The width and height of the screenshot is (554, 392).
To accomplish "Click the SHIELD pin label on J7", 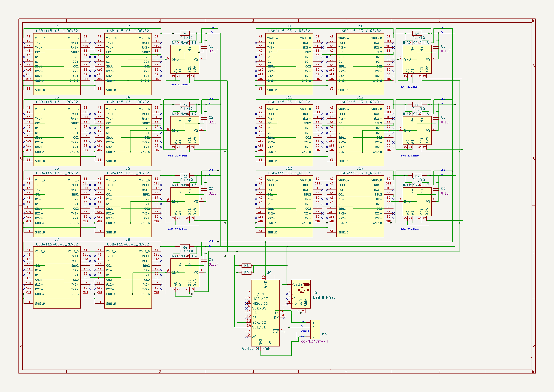I will point(40,303).
